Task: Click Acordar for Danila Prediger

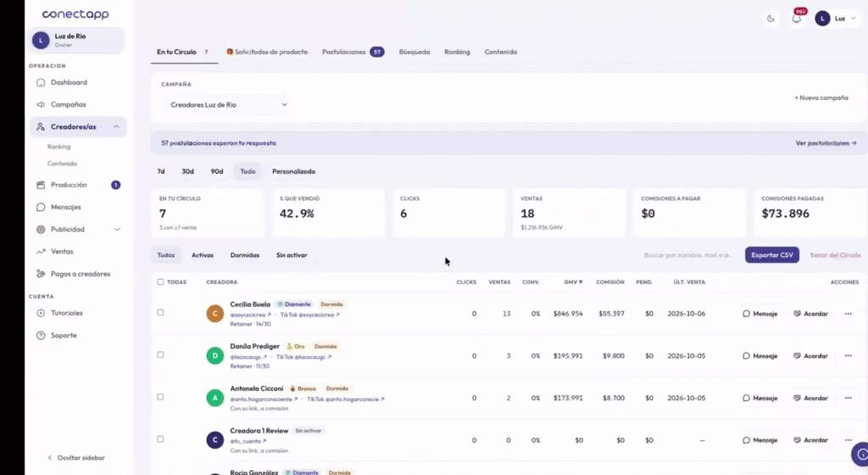Action: coord(811,356)
